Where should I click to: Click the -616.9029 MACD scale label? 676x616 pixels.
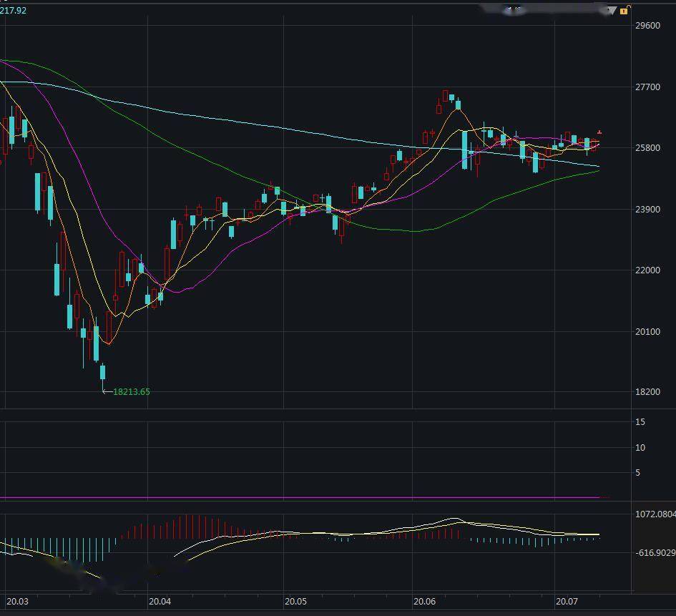click(655, 552)
